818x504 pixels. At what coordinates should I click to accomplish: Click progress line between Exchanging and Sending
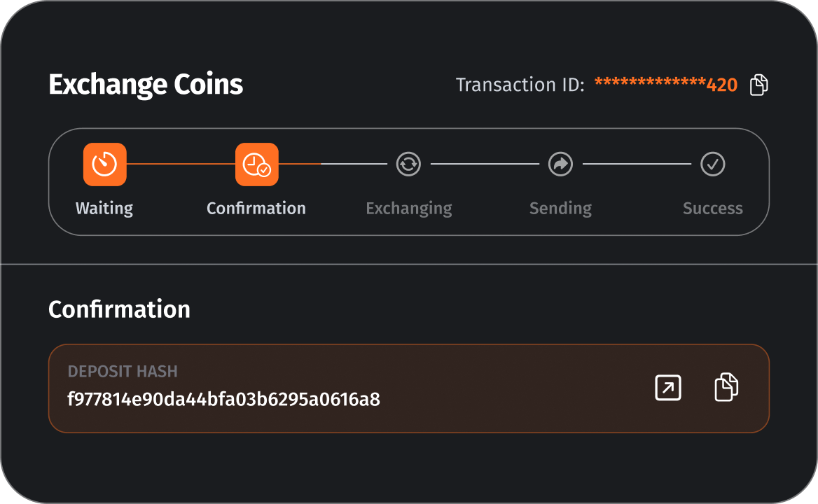pyautogui.click(x=485, y=164)
